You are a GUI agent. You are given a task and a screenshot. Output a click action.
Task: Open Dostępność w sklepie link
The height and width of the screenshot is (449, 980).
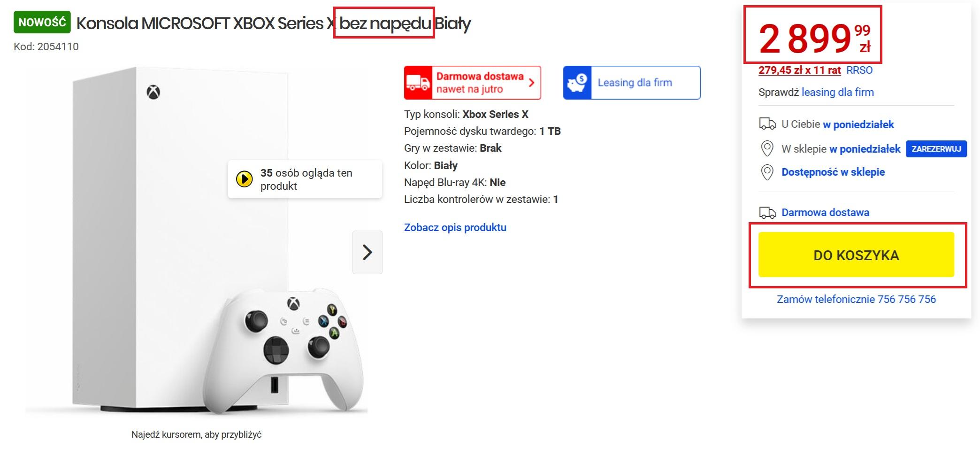pos(833,172)
